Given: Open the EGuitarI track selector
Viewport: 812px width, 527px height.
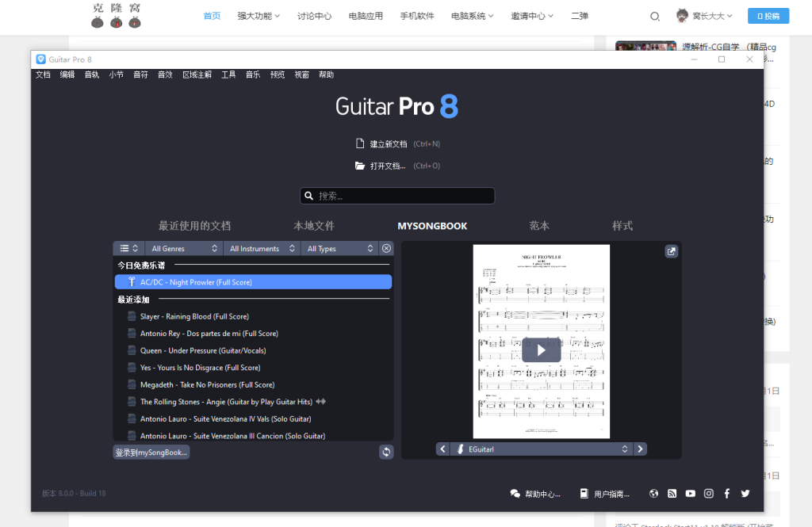Looking at the screenshot, I should click(541, 449).
